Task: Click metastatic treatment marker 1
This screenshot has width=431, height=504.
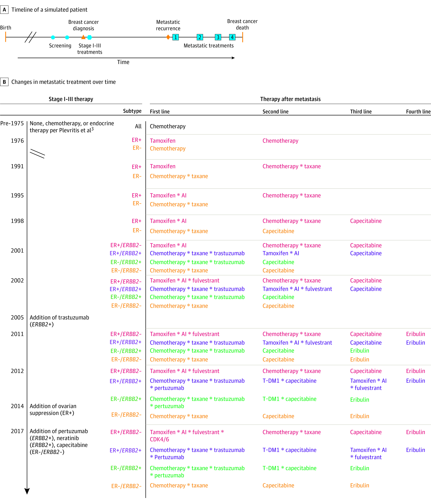Action: click(x=175, y=37)
